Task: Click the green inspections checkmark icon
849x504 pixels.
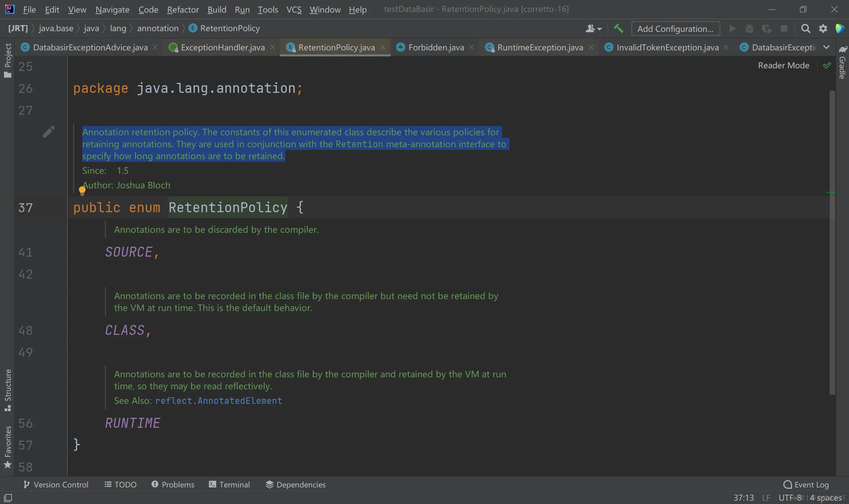Action: click(x=826, y=65)
